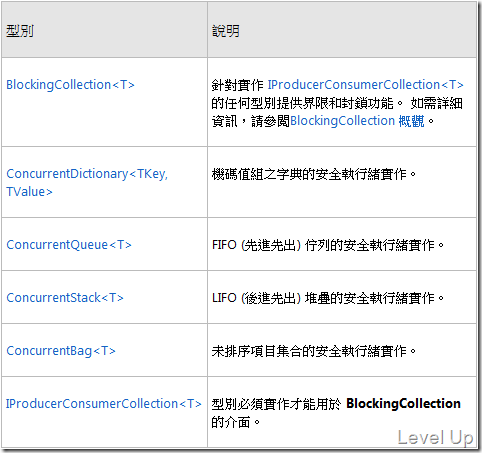Select the bold BlockingCollection text
Viewport: 482px width, 453px height.
click(x=403, y=404)
